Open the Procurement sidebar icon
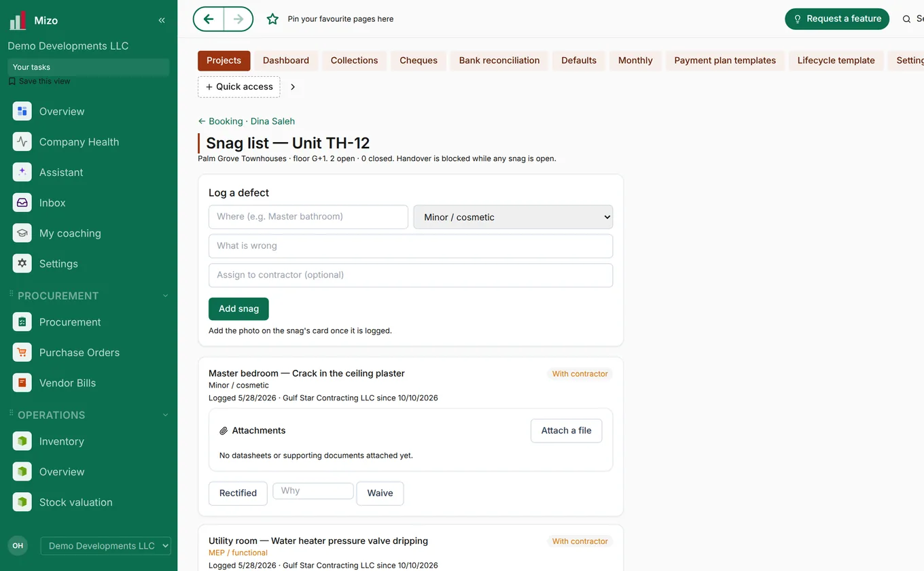The height and width of the screenshot is (571, 924). tap(22, 322)
